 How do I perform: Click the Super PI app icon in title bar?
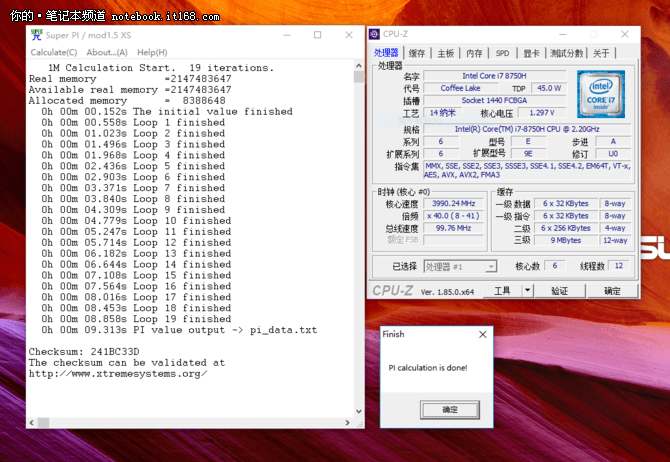(x=37, y=35)
